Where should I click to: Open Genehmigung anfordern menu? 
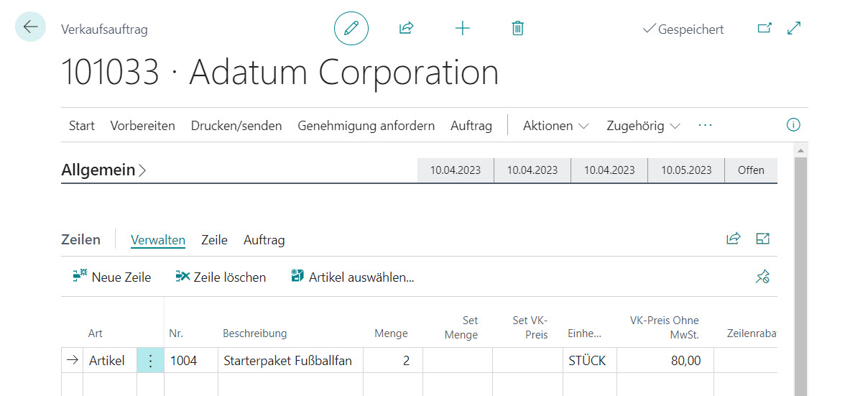coord(366,126)
